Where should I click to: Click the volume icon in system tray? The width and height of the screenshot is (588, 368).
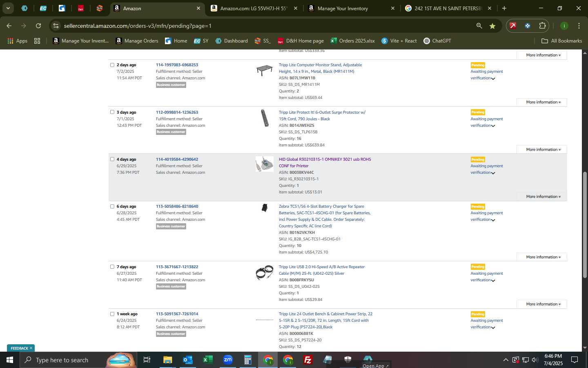click(x=535, y=360)
